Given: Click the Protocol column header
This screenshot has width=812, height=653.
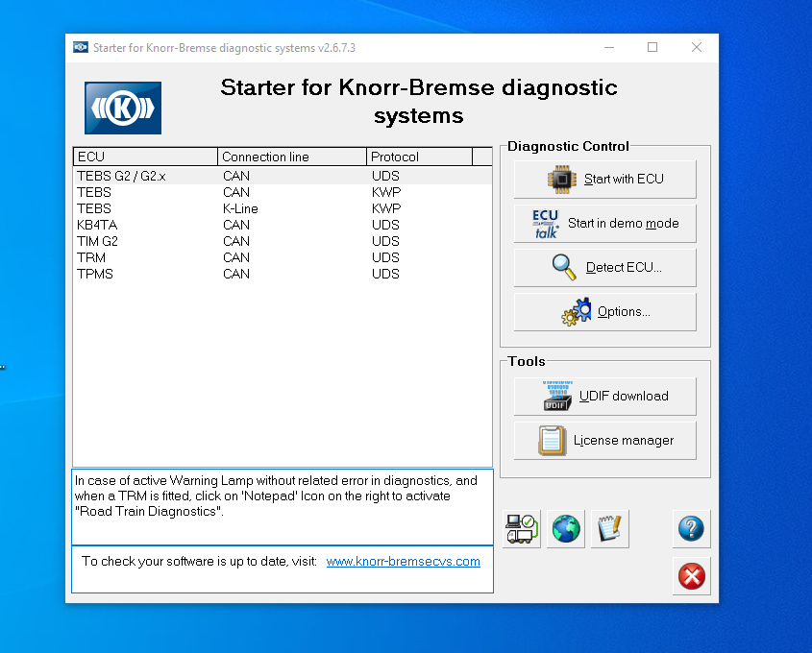Looking at the screenshot, I should tap(420, 157).
